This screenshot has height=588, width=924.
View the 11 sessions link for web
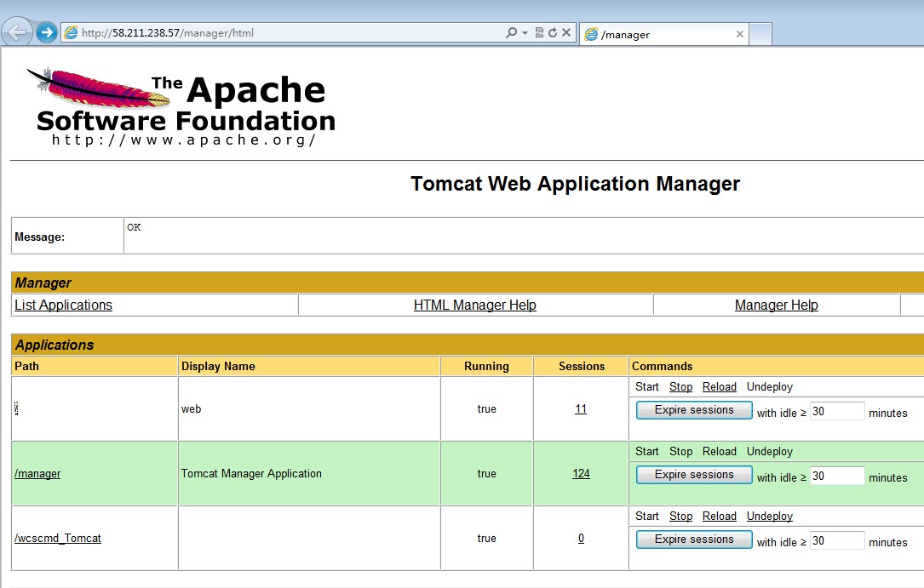(x=581, y=408)
